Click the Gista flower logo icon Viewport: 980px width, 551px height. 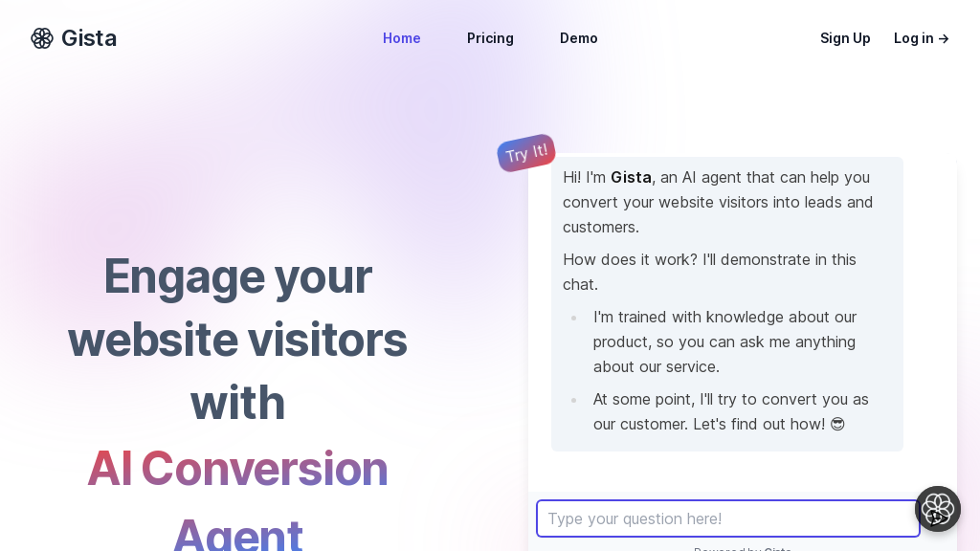coord(42,38)
